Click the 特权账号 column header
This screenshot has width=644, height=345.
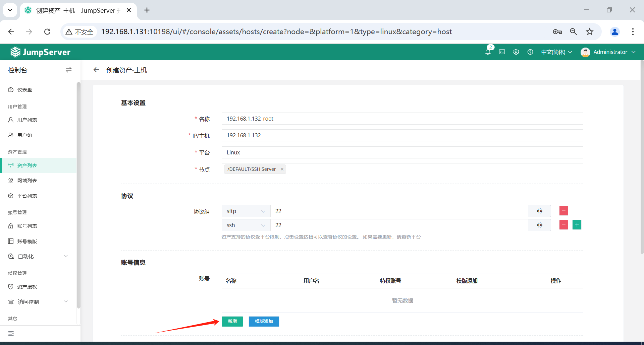[x=390, y=281]
